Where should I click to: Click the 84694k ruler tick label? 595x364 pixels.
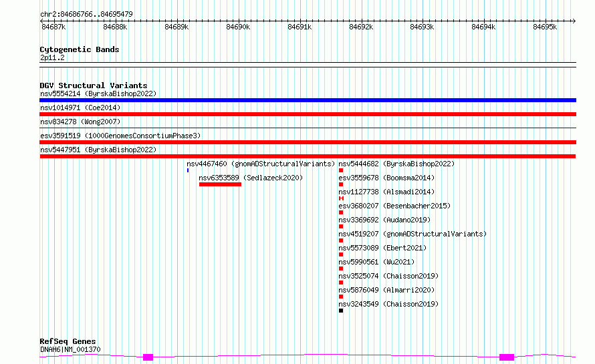pyautogui.click(x=483, y=27)
